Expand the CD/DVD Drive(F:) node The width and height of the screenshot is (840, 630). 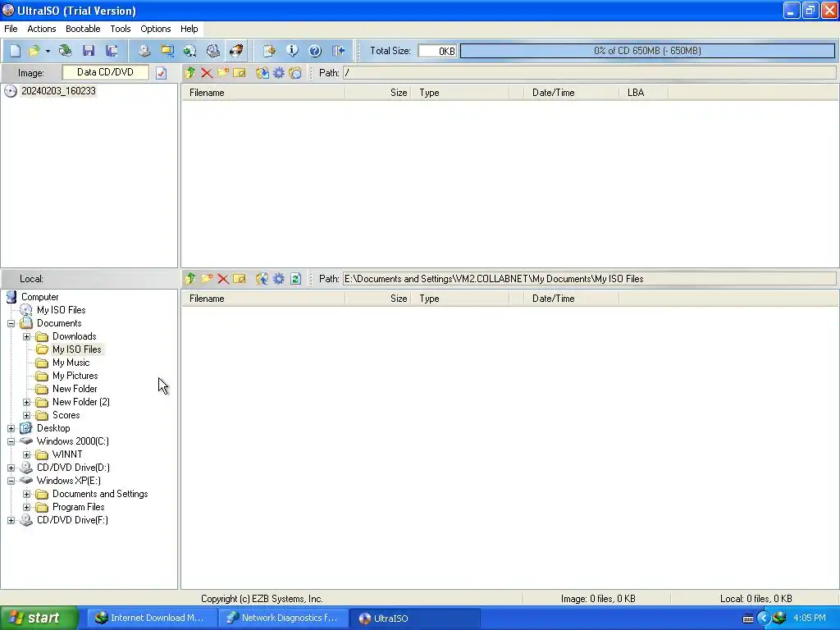point(11,521)
